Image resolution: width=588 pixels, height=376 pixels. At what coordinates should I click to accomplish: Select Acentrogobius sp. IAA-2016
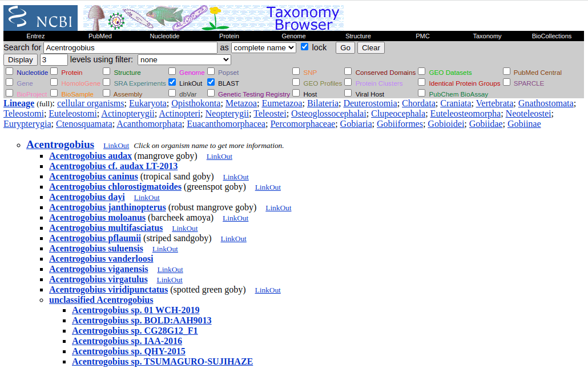[127, 341]
